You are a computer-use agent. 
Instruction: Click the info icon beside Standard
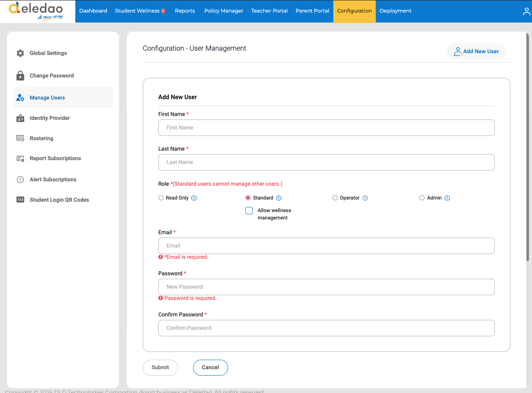tap(279, 198)
